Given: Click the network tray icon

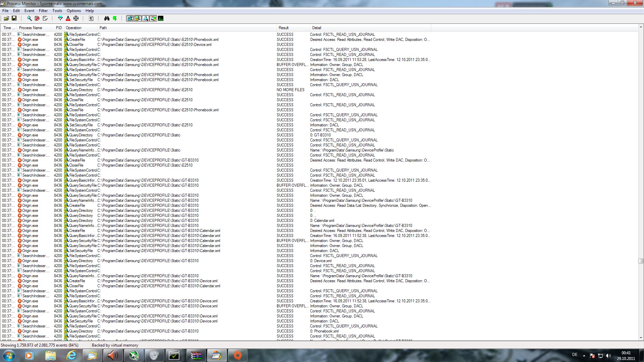Looking at the screenshot, I should (600, 356).
